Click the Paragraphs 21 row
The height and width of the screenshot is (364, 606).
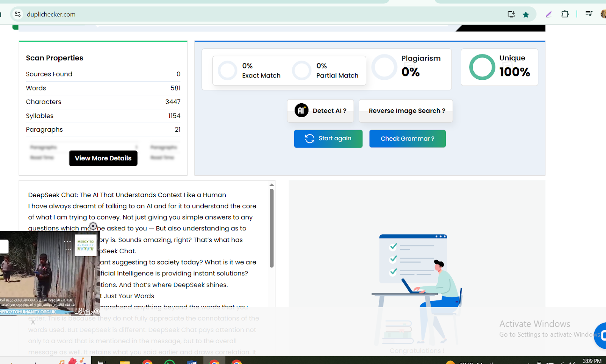pos(103,129)
